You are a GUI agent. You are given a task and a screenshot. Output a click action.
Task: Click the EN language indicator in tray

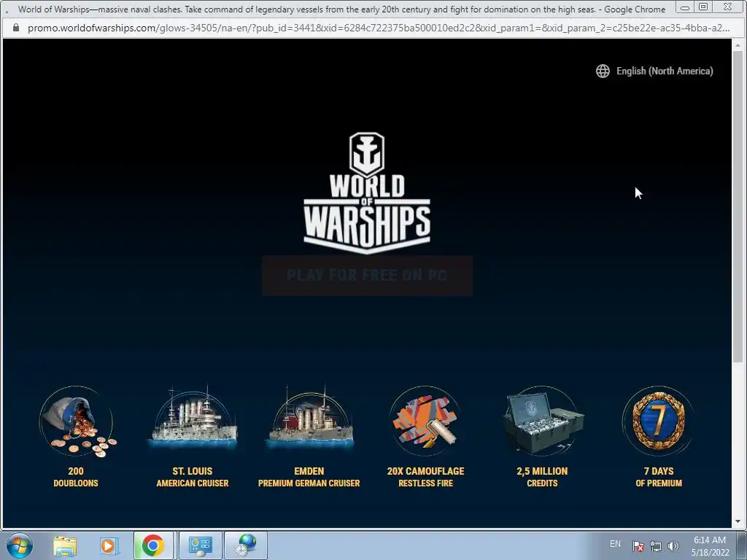615,544
